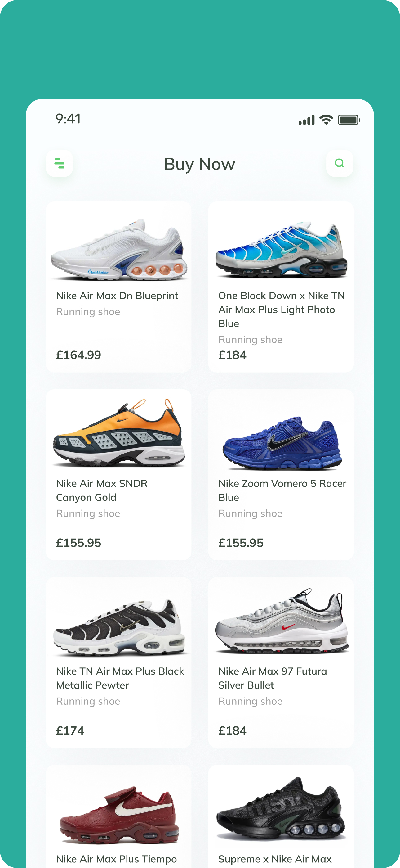Tap the Supreme x Nike Air Max title
The height and width of the screenshot is (868, 400).
click(275, 859)
